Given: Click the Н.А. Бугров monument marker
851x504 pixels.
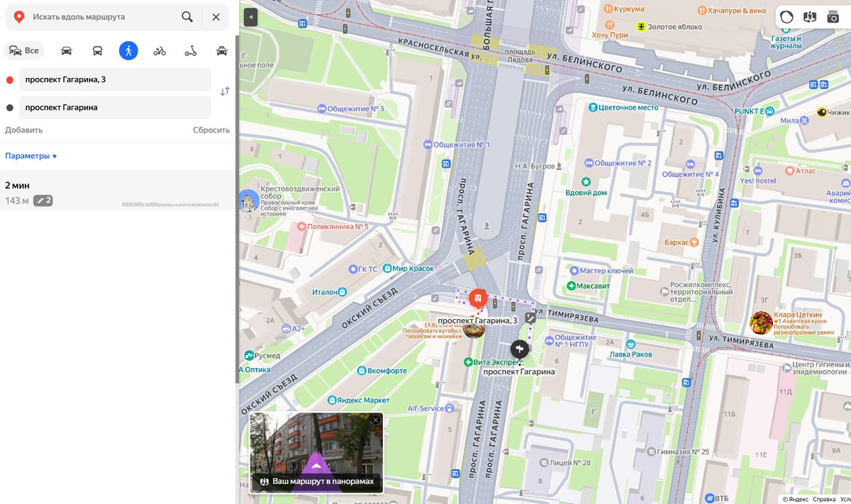Looking at the screenshot, I should [x=560, y=167].
